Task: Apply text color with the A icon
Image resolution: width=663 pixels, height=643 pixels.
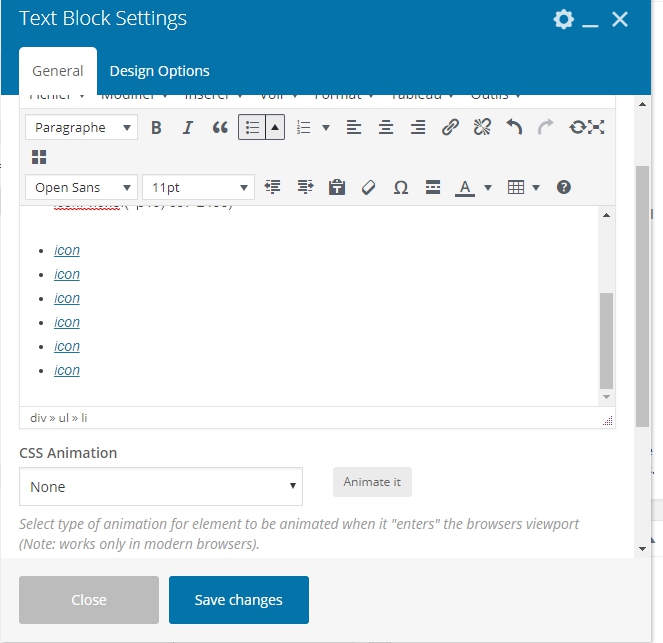Action: click(x=465, y=187)
